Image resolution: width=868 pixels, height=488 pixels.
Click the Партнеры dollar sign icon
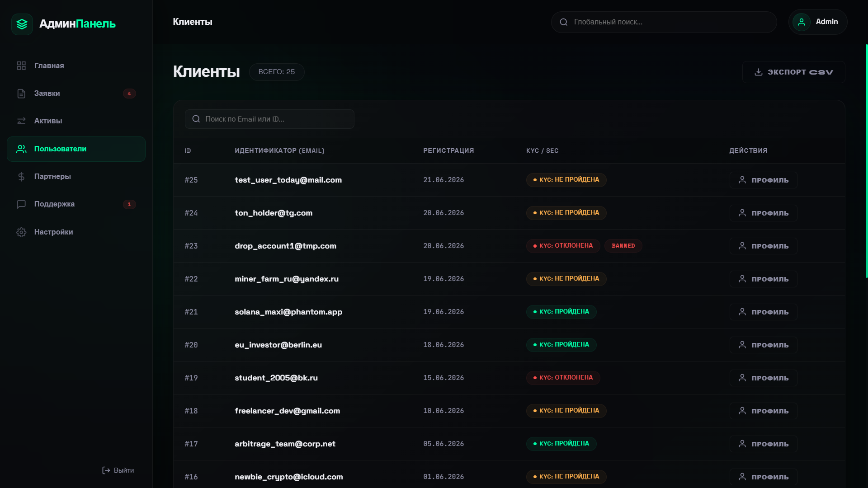21,177
